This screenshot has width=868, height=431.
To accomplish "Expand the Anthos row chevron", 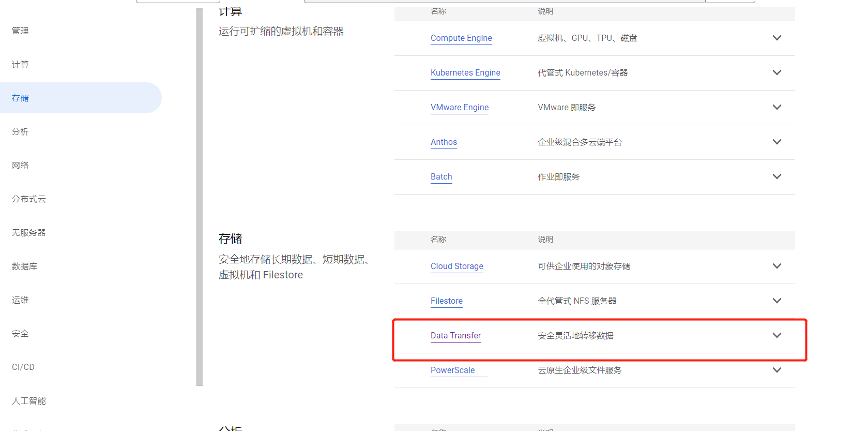I will coord(776,142).
